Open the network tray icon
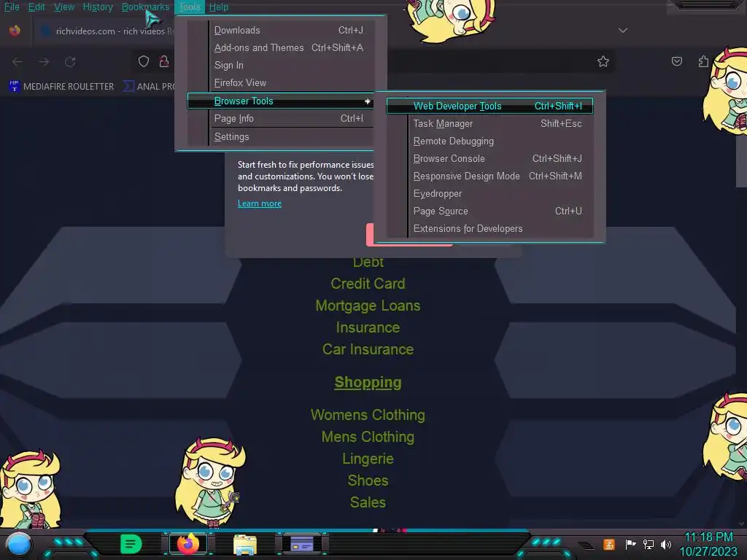 (x=648, y=544)
